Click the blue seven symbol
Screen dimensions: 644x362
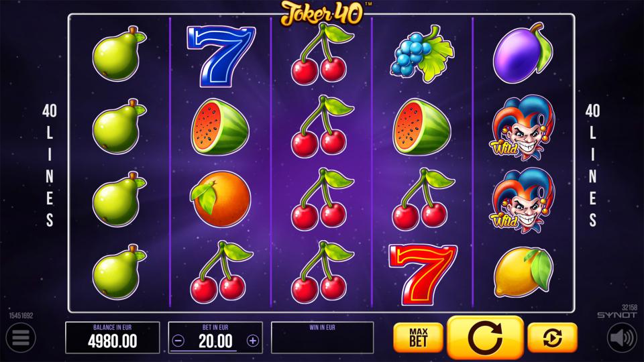(221, 56)
